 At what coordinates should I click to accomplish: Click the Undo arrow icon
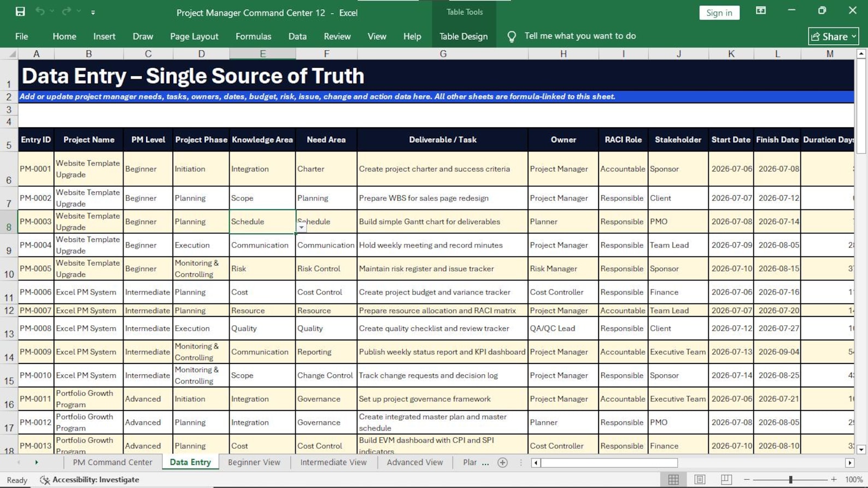pyautogui.click(x=40, y=11)
